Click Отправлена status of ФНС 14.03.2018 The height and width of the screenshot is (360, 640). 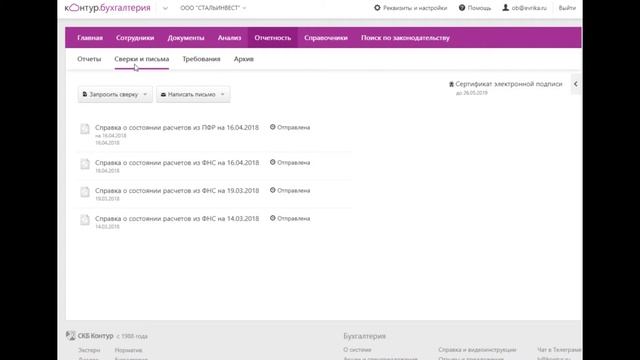pos(293,219)
